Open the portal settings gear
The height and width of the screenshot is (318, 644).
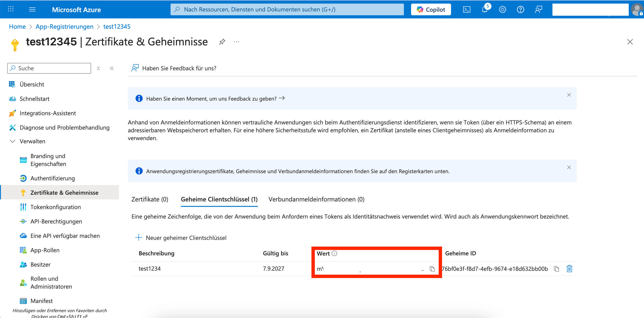click(x=502, y=9)
